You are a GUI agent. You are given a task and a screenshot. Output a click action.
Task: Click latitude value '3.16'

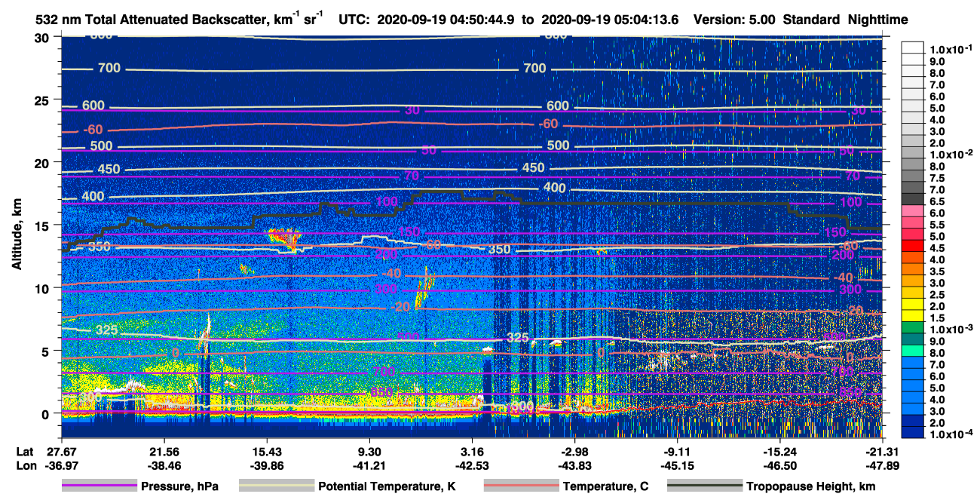[x=472, y=451]
